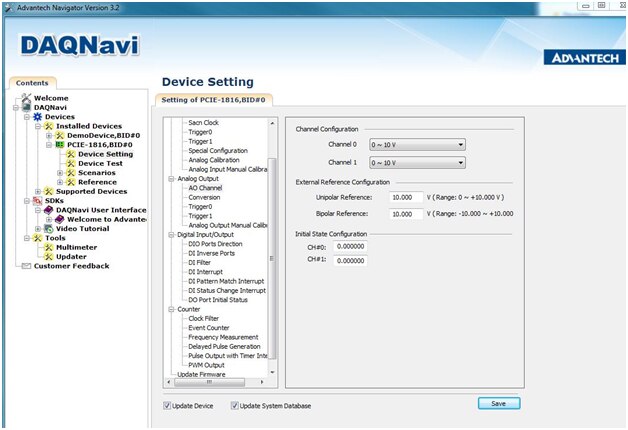
Task: Select Frequency Measurement setting
Action: [x=223, y=337]
